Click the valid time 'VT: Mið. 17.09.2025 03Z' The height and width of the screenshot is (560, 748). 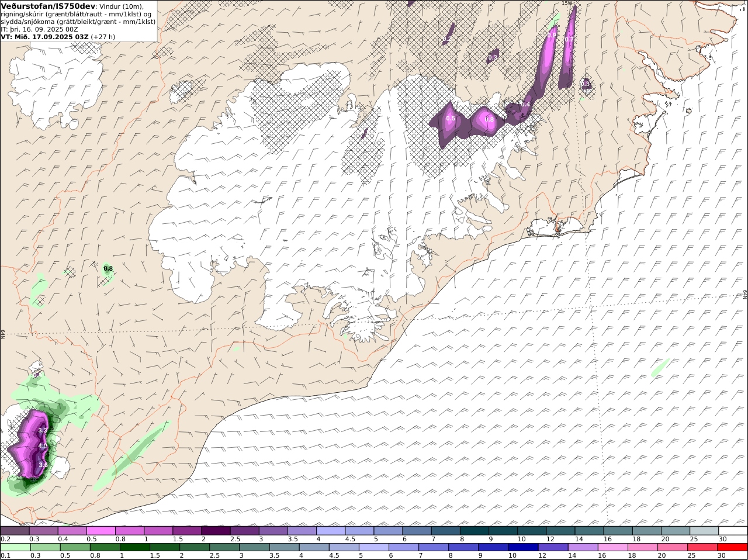click(45, 37)
